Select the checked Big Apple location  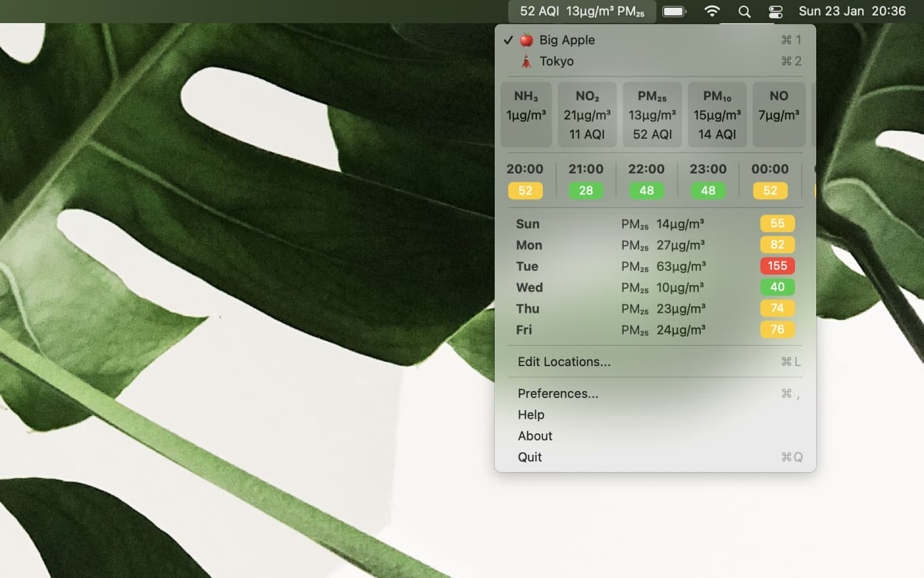[x=567, y=40]
